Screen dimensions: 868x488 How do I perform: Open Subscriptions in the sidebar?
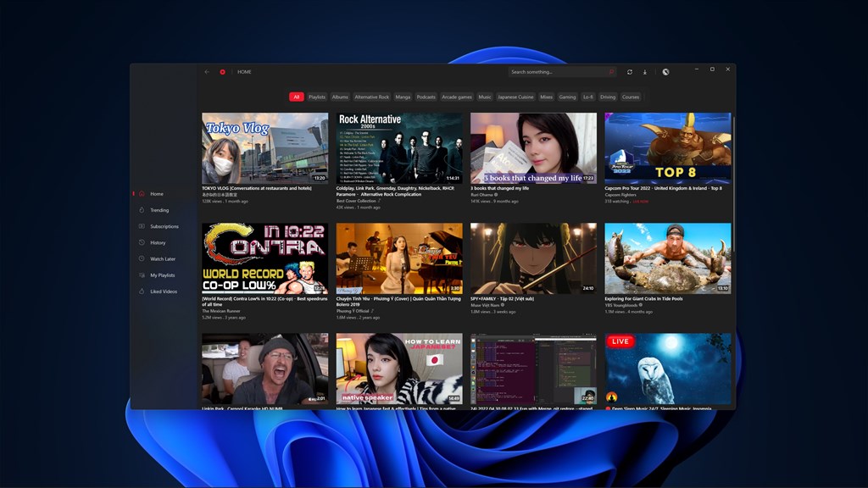164,226
